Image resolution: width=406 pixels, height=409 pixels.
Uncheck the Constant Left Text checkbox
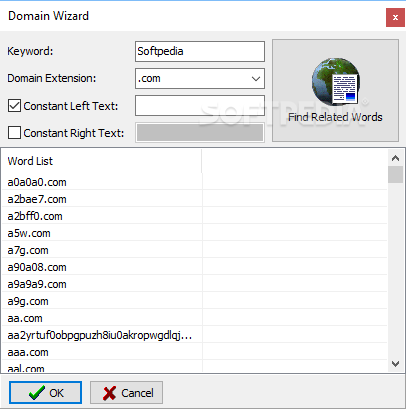[14, 106]
